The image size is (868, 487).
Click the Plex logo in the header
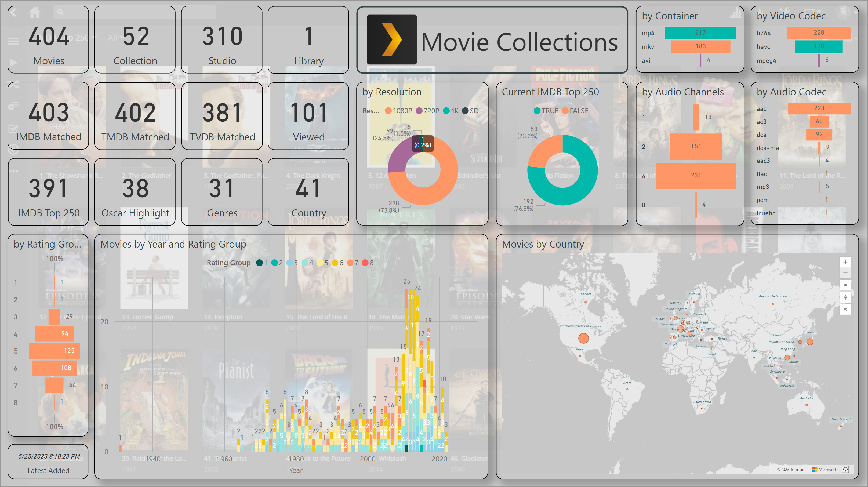391,39
